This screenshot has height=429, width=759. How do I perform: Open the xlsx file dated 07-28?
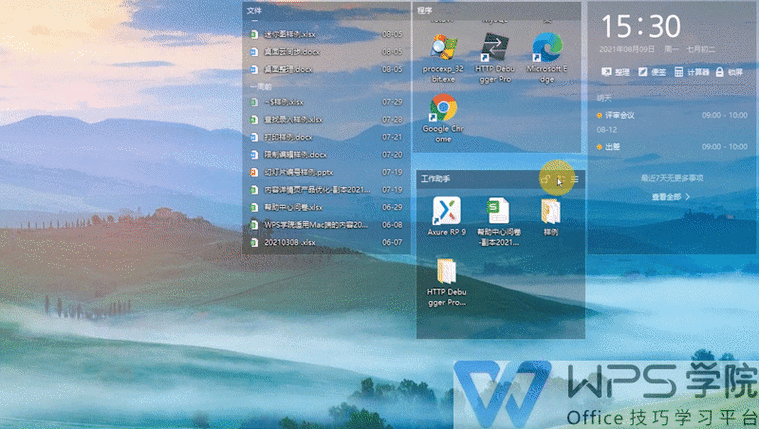[x=326, y=120]
